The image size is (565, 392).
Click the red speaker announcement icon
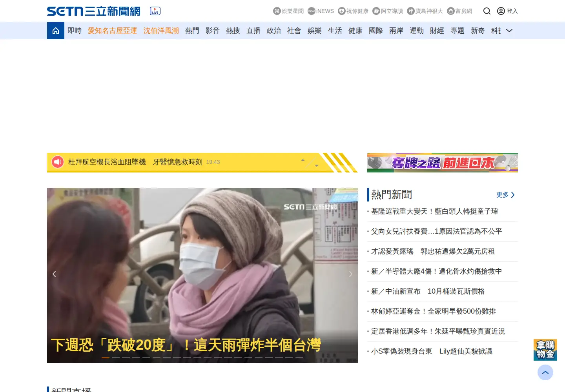pos(58,162)
